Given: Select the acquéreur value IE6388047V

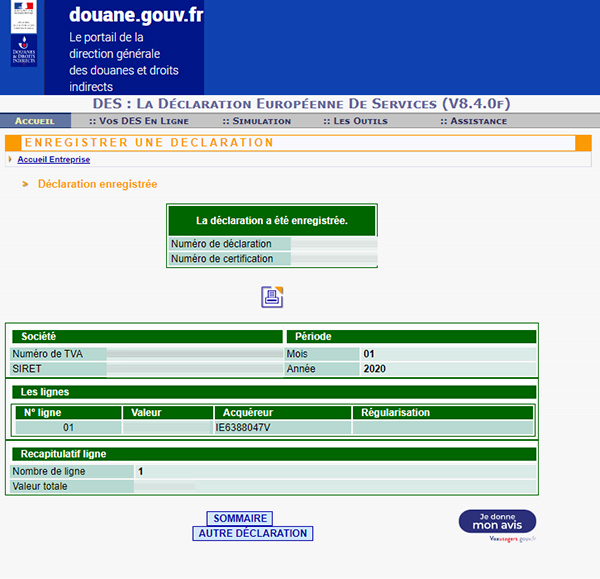Looking at the screenshot, I should [x=243, y=427].
